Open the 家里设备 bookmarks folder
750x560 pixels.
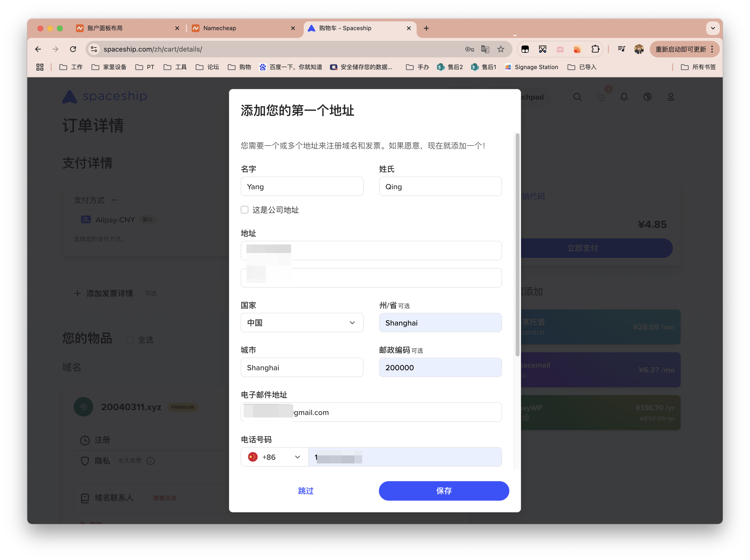pos(109,67)
